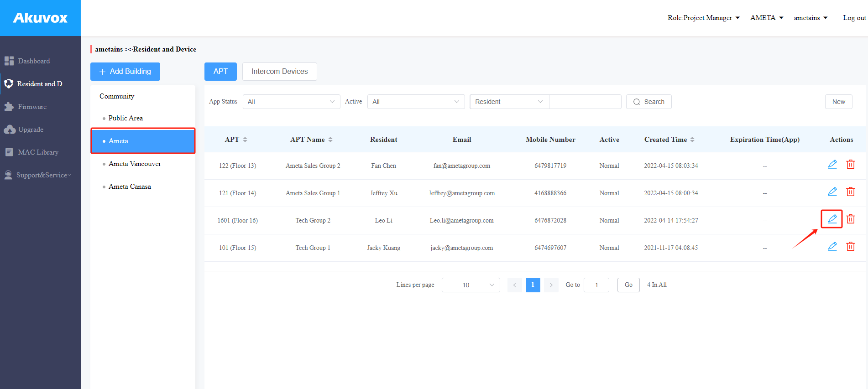Click APT name Tech Group 2
This screenshot has width=868, height=389.
tap(313, 221)
